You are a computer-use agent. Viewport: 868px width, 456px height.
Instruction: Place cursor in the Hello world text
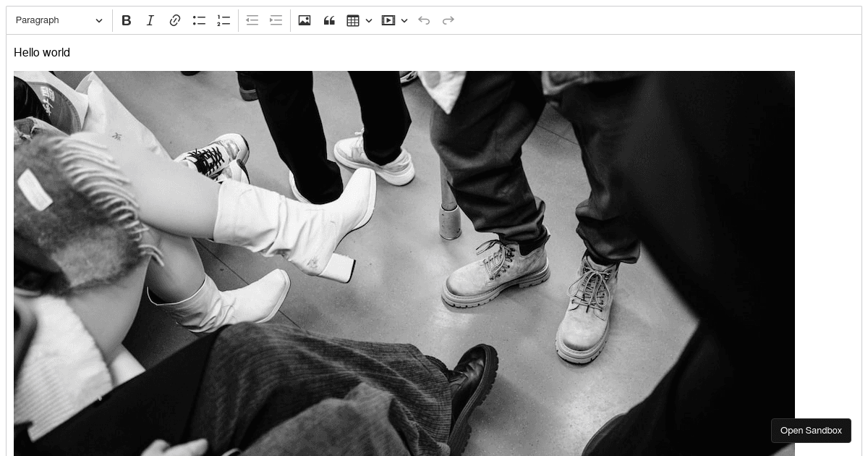[42, 52]
